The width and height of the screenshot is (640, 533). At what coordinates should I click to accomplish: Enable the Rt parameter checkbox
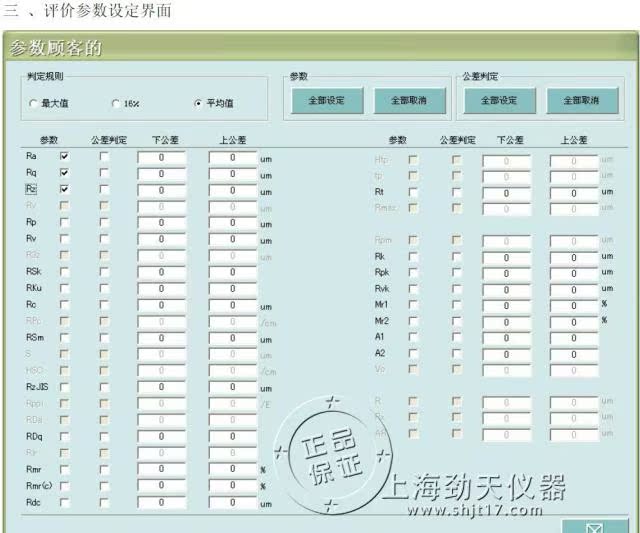(412, 192)
